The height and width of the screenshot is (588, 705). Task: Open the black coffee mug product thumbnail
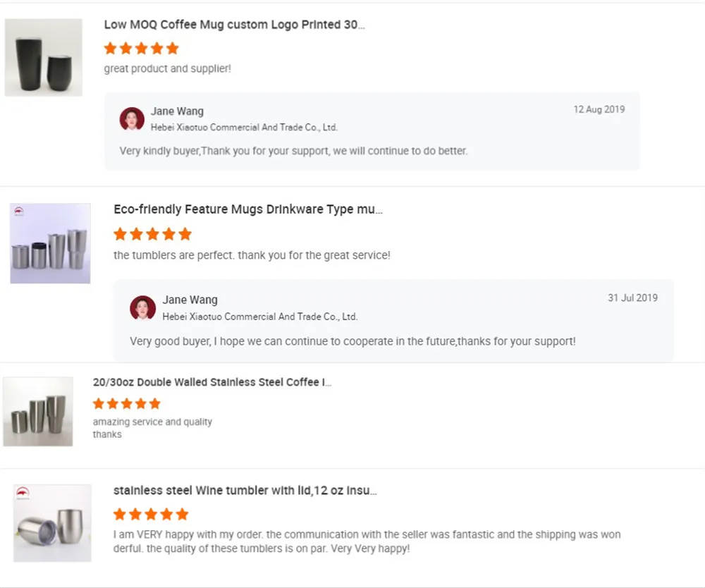pyautogui.click(x=44, y=57)
